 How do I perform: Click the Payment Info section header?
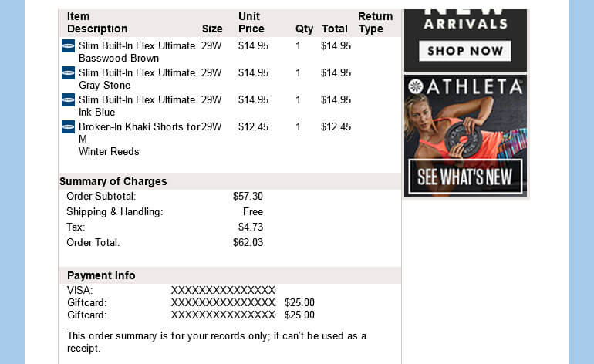coord(101,275)
